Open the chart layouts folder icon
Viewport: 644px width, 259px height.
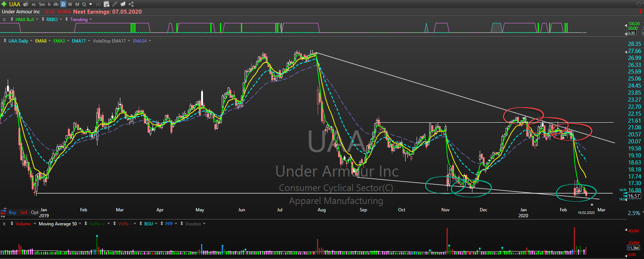pyautogui.click(x=123, y=4)
